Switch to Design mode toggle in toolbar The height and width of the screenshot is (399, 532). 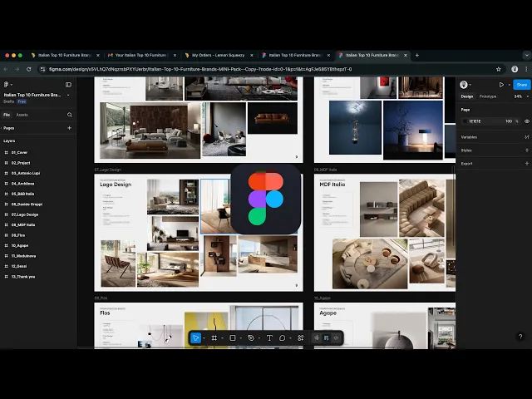(327, 338)
